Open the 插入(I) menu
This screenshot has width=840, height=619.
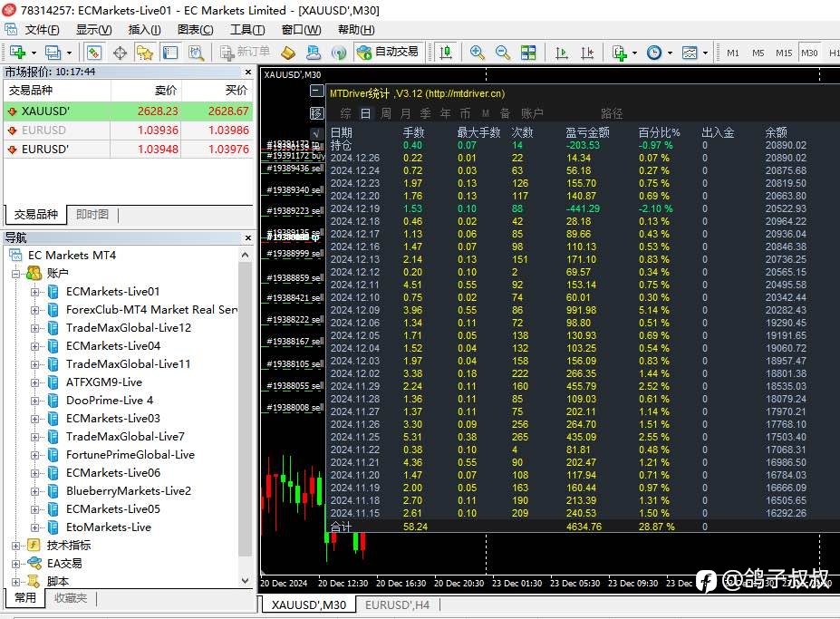point(145,30)
